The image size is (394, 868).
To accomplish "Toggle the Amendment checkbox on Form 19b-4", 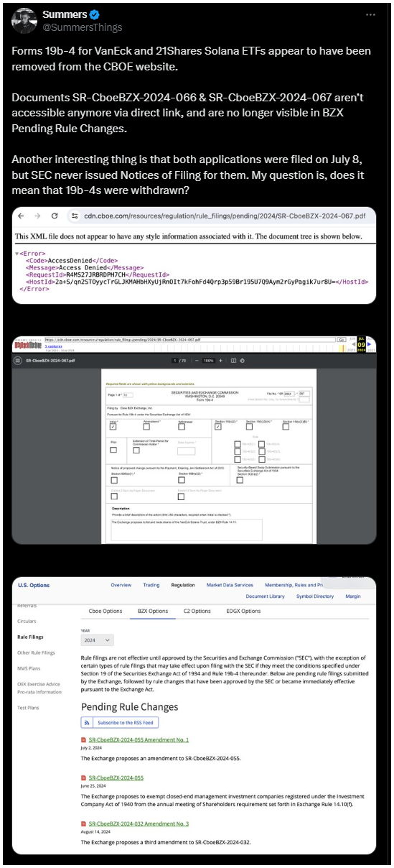I will (146, 427).
